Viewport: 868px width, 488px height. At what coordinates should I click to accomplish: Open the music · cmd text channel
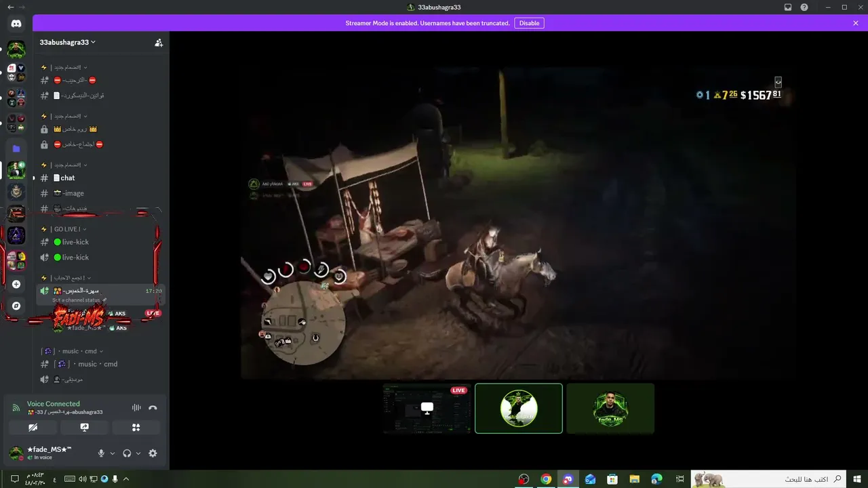point(102,364)
